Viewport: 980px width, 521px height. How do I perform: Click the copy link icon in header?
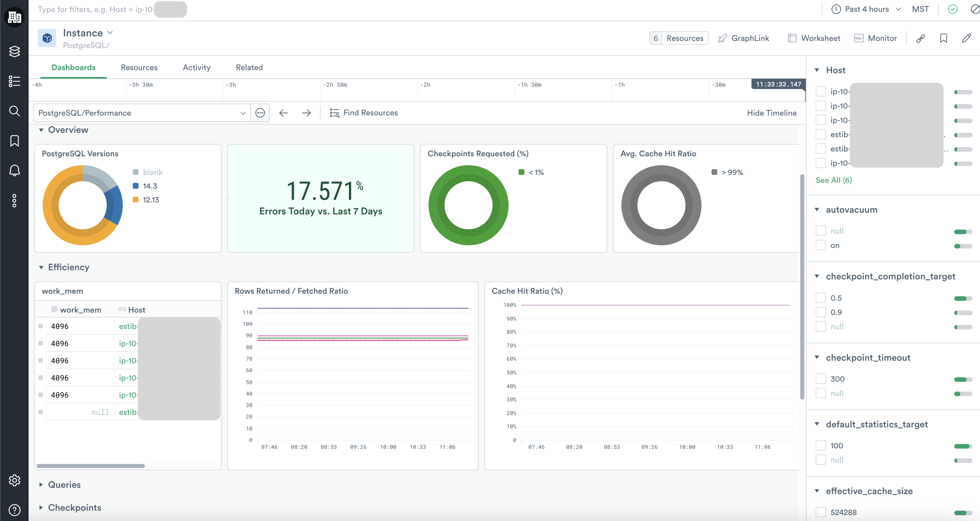(x=921, y=38)
